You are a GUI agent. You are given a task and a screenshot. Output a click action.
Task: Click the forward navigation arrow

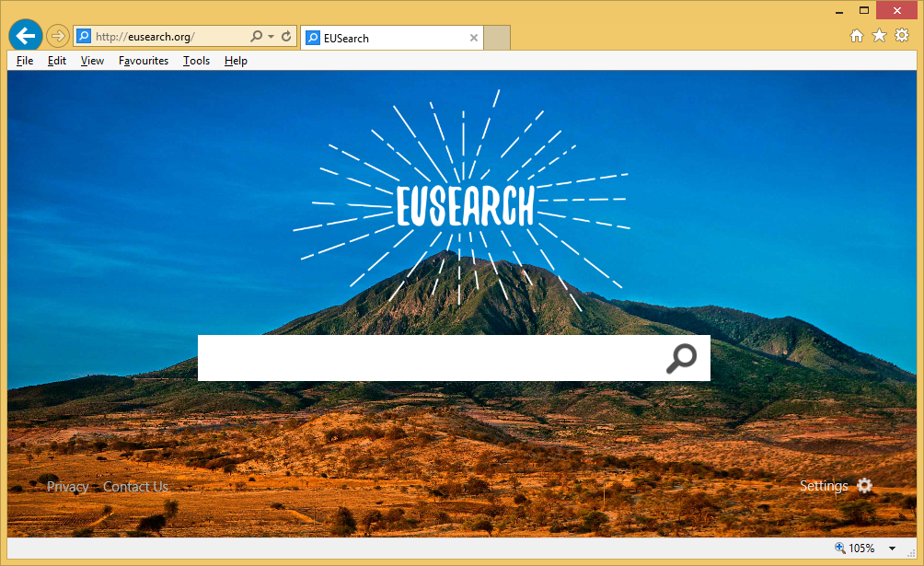click(57, 37)
